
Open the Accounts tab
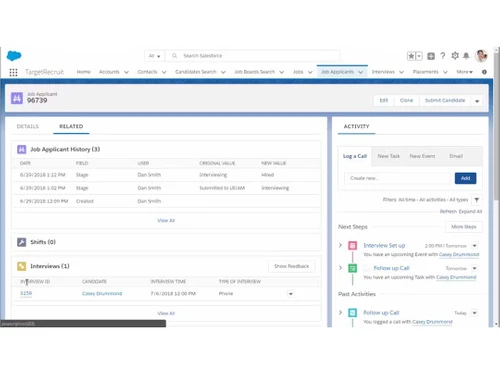109,72
